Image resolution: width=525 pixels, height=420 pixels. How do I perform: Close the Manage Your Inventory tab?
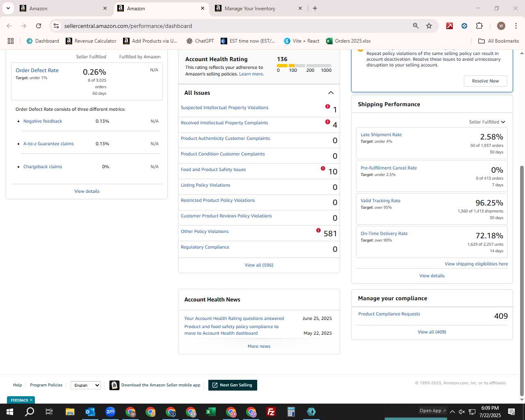300,8
